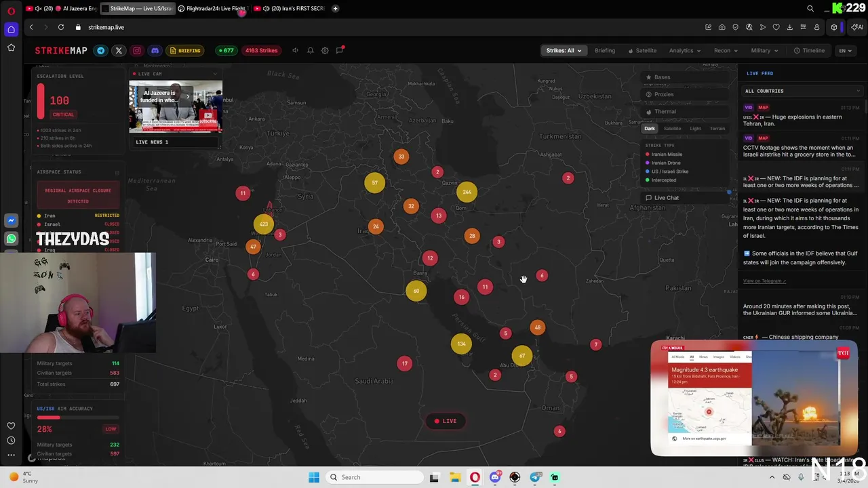Click the Opera menu logo
The width and height of the screenshot is (868, 488).
click(11, 9)
